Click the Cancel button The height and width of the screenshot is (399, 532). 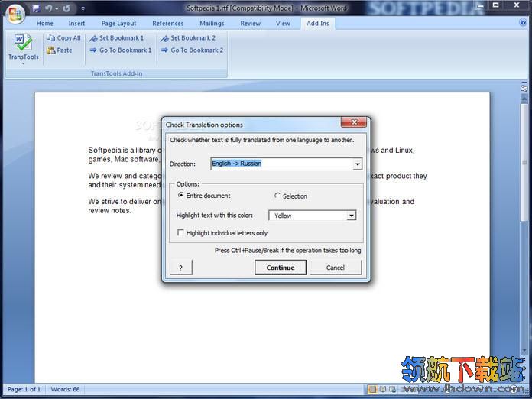[x=336, y=268]
